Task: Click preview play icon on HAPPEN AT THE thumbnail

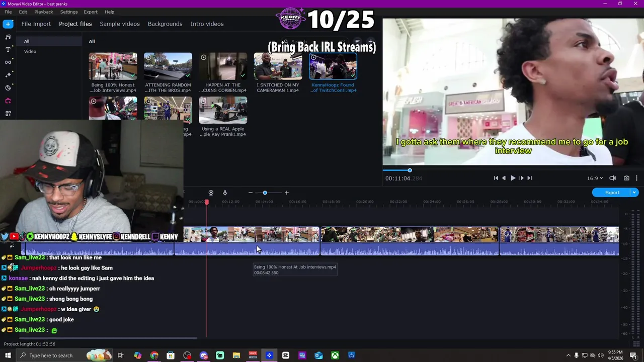Action: (203, 57)
